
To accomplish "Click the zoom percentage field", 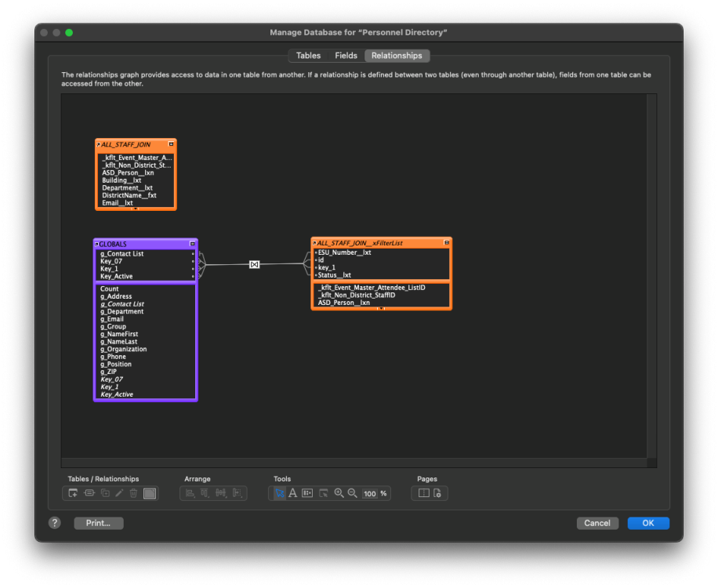I will [370, 494].
